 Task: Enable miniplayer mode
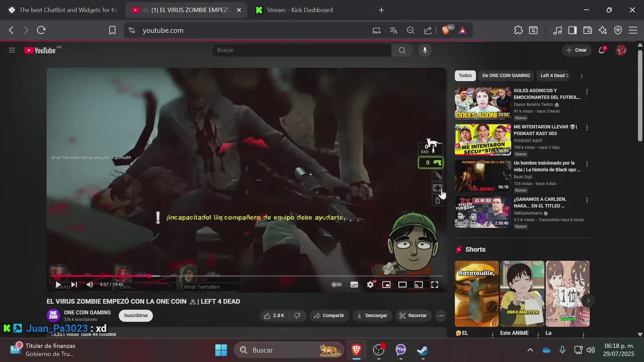point(386,285)
